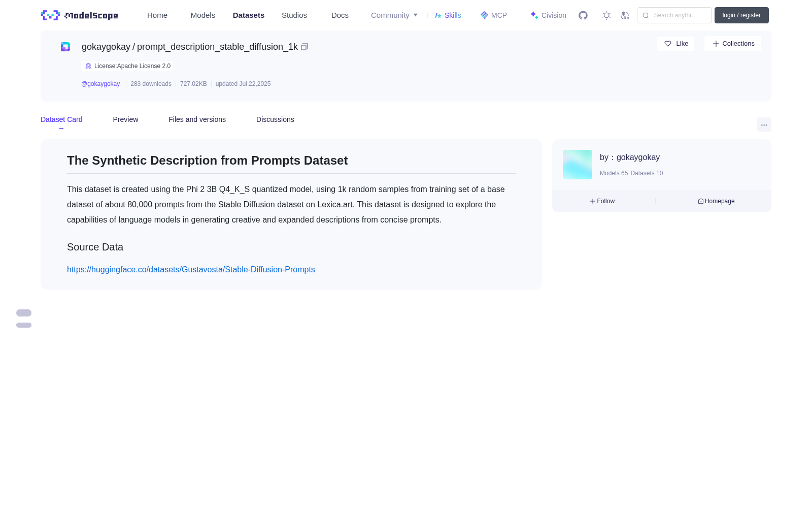Switch to the Preview tab
This screenshot has height=508, width=812.
click(125, 119)
